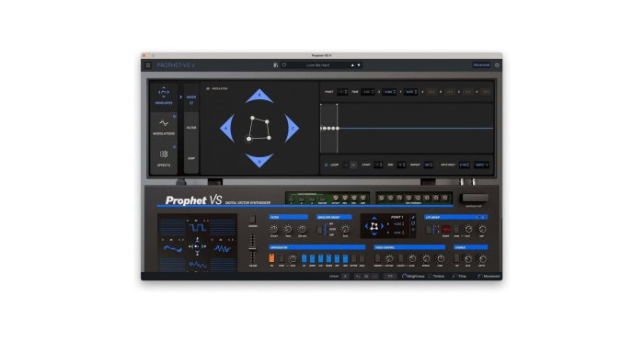The height and width of the screenshot is (342, 644).
Task: Click the vector arrow labeled C
Action: click(x=292, y=129)
